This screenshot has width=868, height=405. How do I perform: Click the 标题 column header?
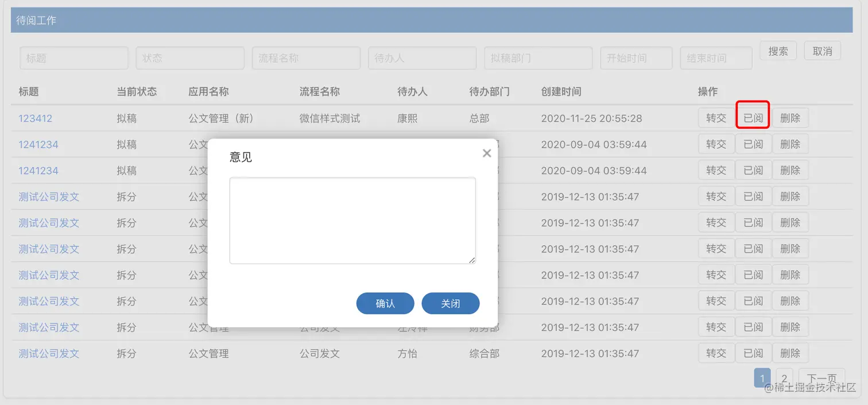[x=29, y=91]
